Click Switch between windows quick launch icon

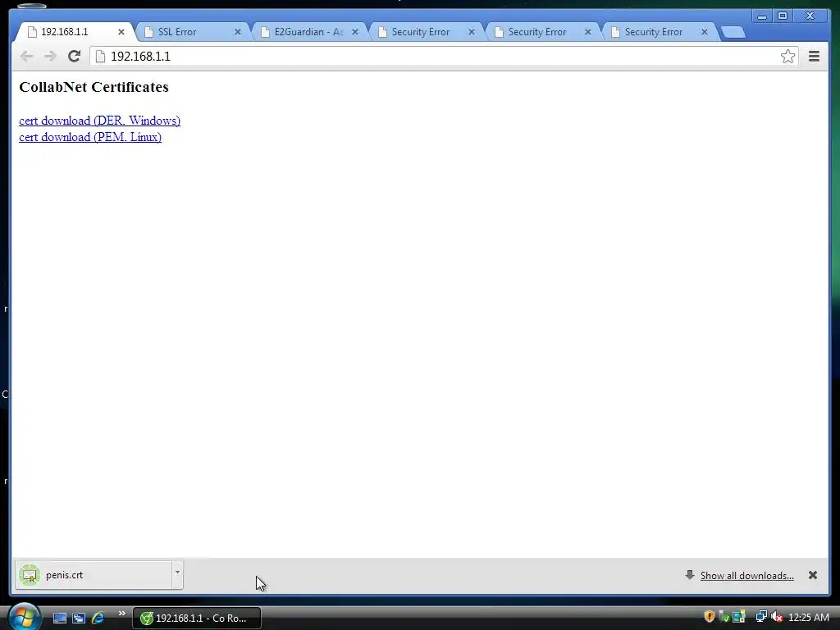79,618
